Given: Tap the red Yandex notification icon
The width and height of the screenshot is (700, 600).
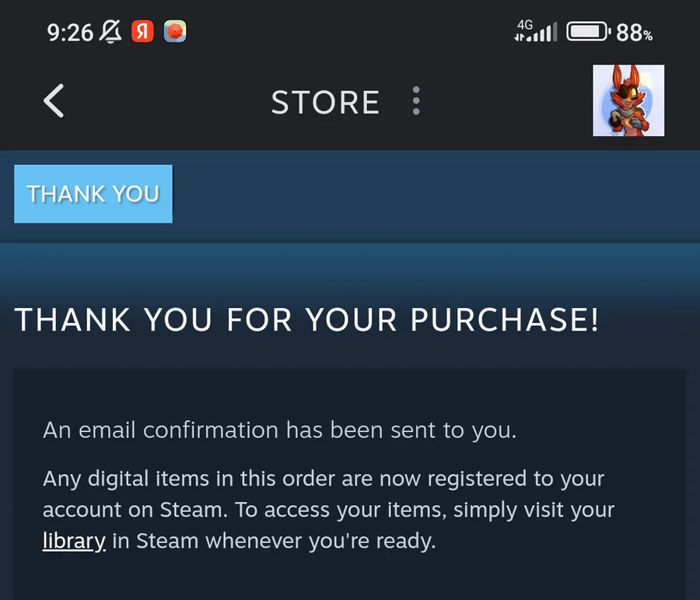Looking at the screenshot, I should click(x=143, y=32).
